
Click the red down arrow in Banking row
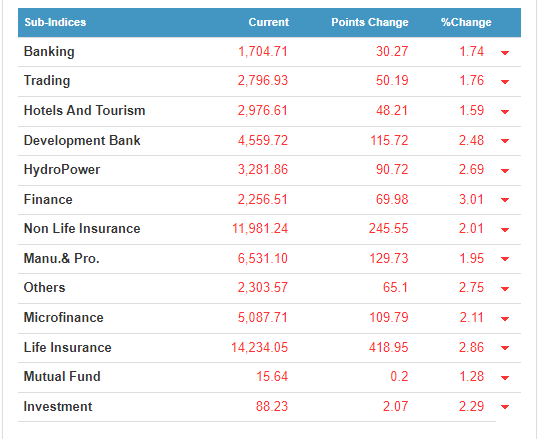click(x=505, y=53)
